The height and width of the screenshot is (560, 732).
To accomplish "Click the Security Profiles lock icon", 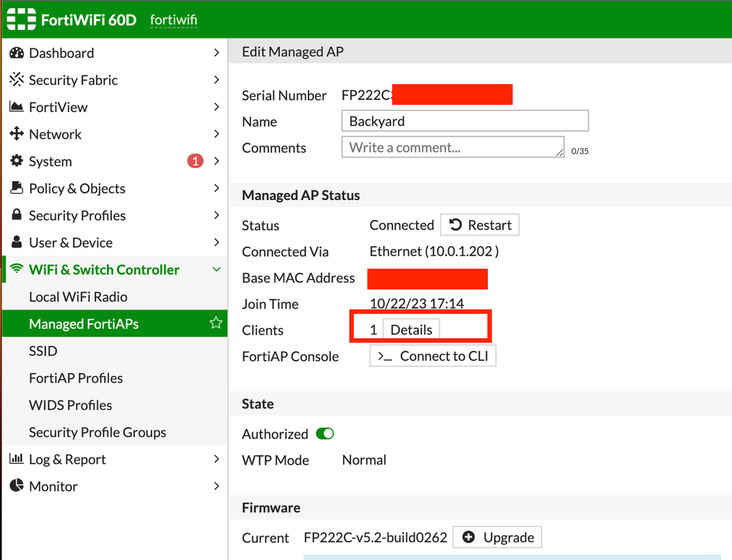I will tap(16, 215).
